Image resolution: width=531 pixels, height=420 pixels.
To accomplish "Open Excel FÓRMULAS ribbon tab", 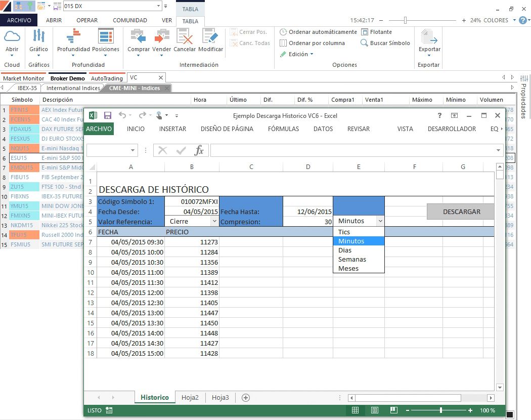I will click(283, 129).
